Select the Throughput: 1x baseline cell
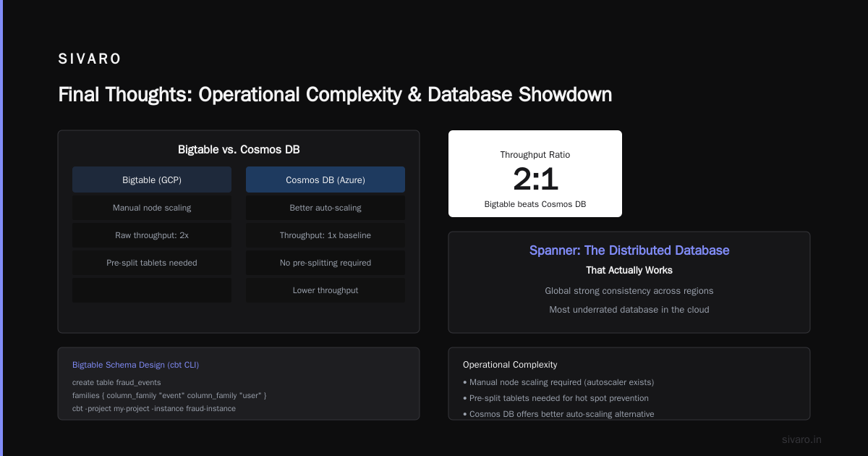This screenshot has width=868, height=456. click(x=325, y=235)
